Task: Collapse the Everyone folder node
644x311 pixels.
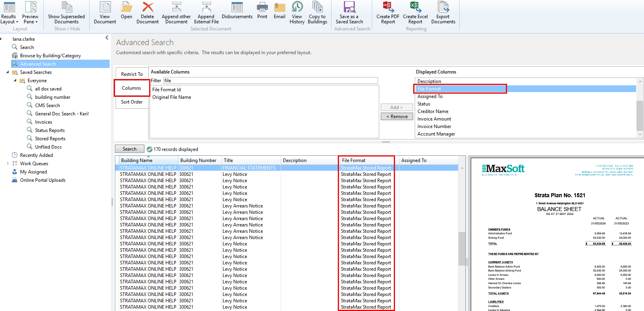Action: [15, 81]
